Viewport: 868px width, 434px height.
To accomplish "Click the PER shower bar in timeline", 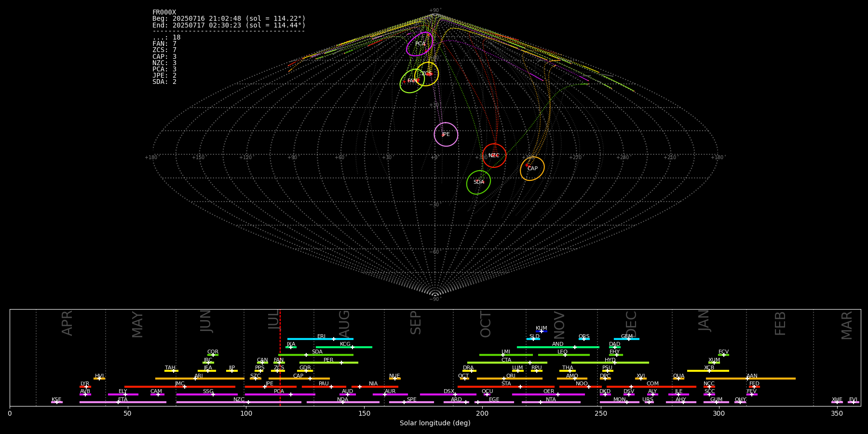I will pyautogui.click(x=329, y=363).
